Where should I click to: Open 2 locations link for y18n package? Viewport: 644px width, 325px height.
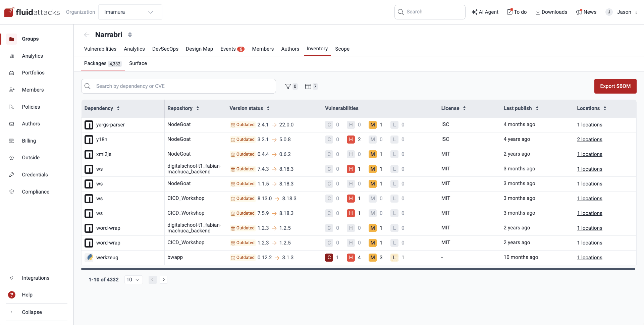point(589,139)
